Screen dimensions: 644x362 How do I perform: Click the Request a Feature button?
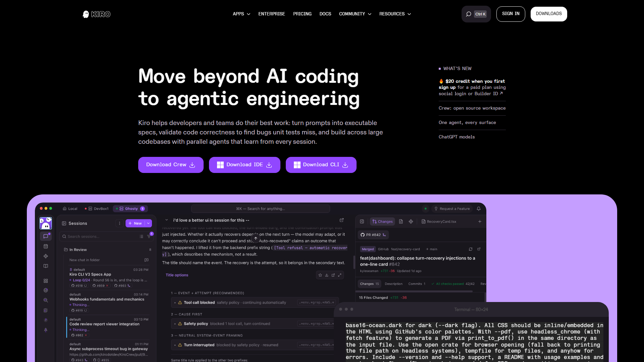(x=452, y=208)
